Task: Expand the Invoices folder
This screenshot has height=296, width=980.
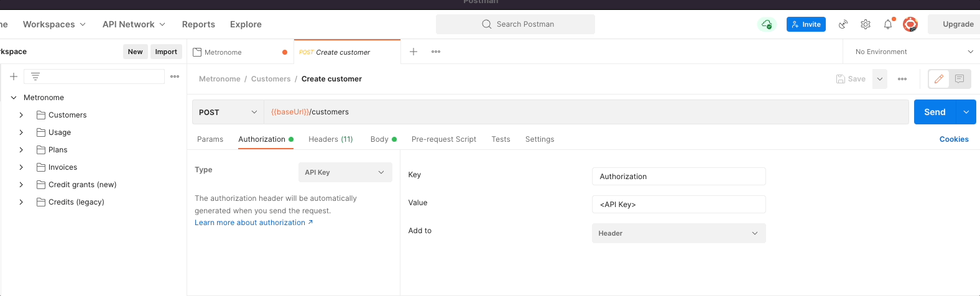Action: click(x=21, y=167)
